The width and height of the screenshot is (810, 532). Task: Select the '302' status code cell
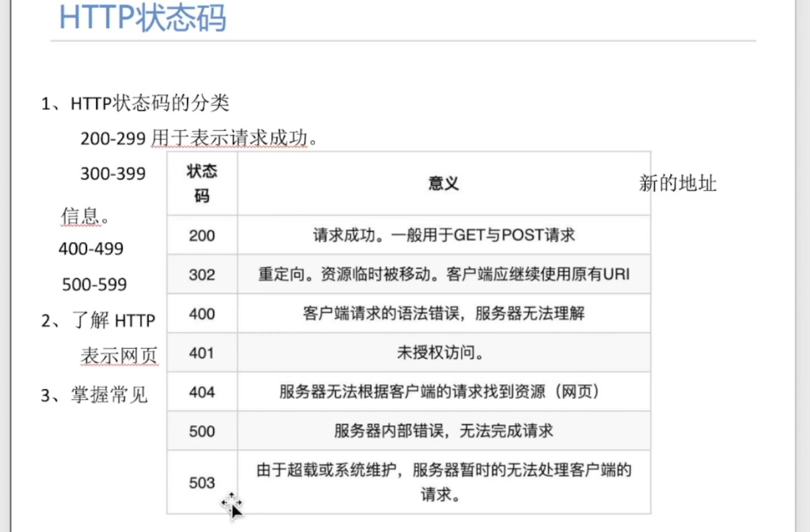coord(202,274)
